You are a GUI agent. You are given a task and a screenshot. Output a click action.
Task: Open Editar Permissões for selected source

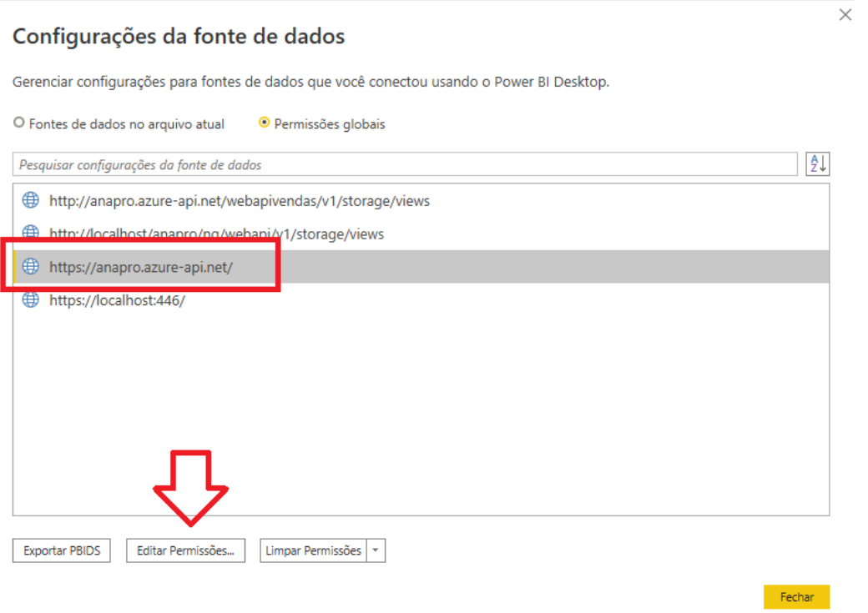pyautogui.click(x=185, y=550)
